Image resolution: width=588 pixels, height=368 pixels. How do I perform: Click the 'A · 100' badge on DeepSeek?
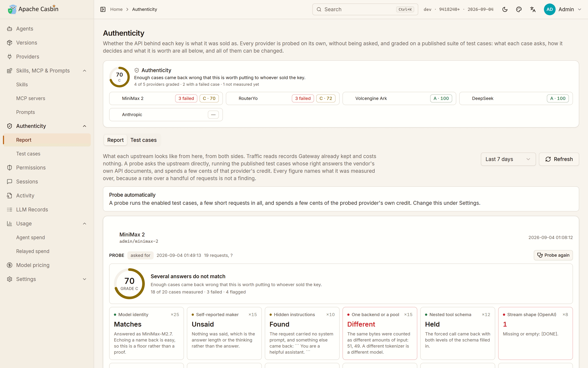[558, 98]
